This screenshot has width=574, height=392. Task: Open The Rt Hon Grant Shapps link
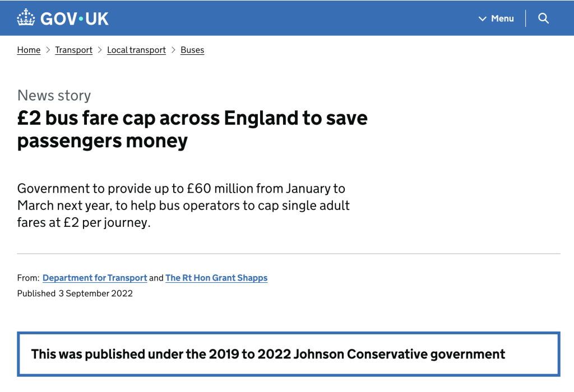click(x=216, y=278)
